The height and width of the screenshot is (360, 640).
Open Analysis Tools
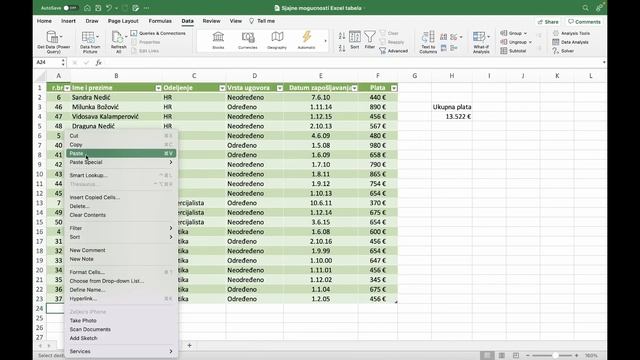[x=571, y=33]
